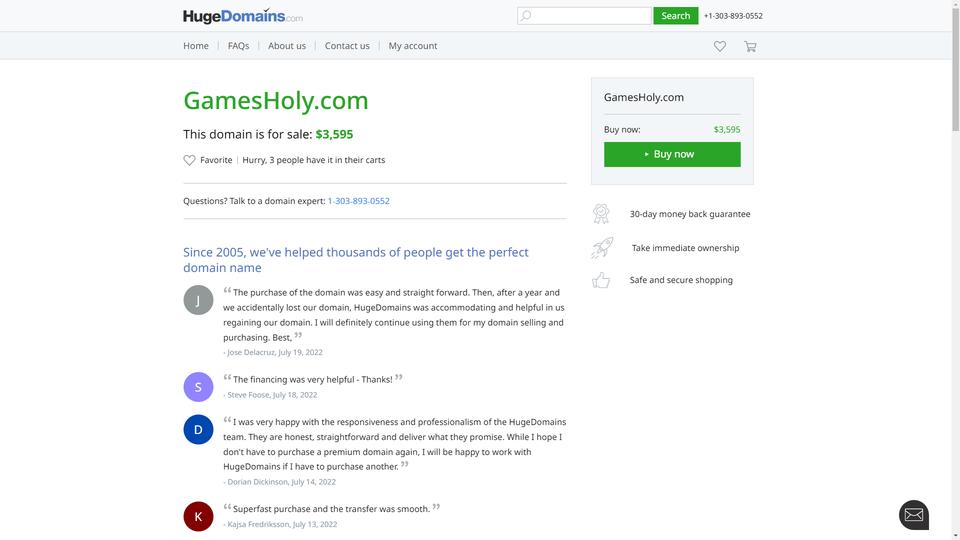Viewport: 960px width, 540px height.
Task: Click the magnifier icon in search box
Action: click(x=526, y=16)
